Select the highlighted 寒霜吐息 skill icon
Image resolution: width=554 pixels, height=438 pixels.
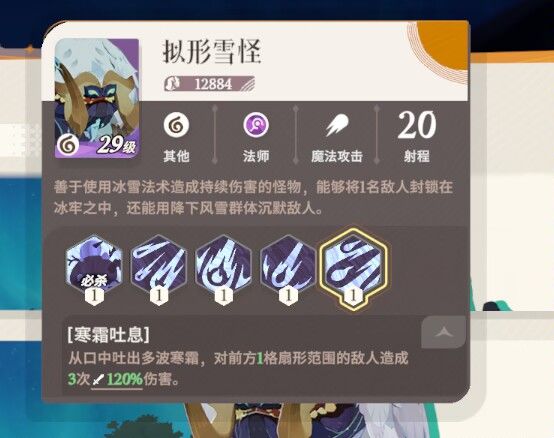[x=353, y=265]
